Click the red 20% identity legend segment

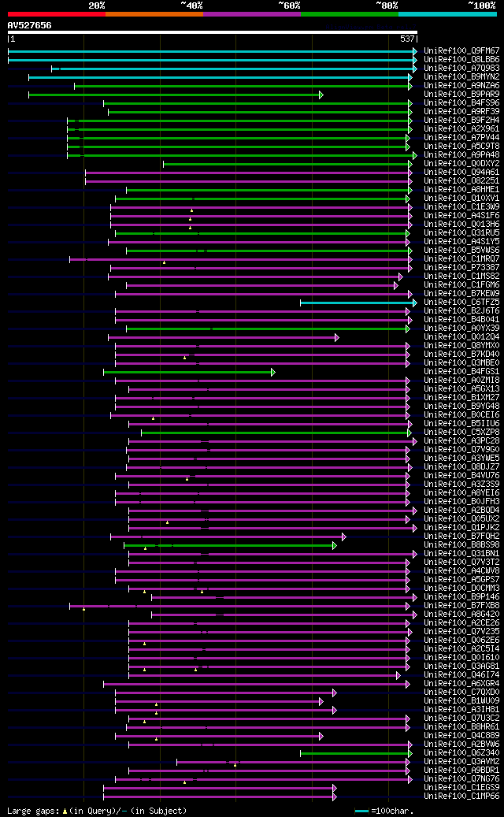pos(56,14)
